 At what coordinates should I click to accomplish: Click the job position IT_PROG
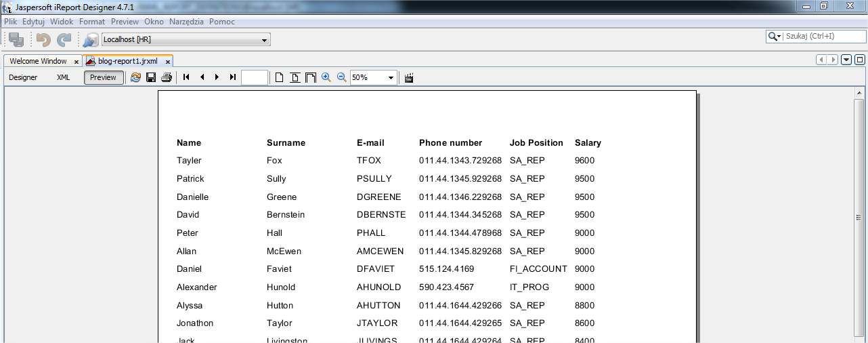pos(529,287)
